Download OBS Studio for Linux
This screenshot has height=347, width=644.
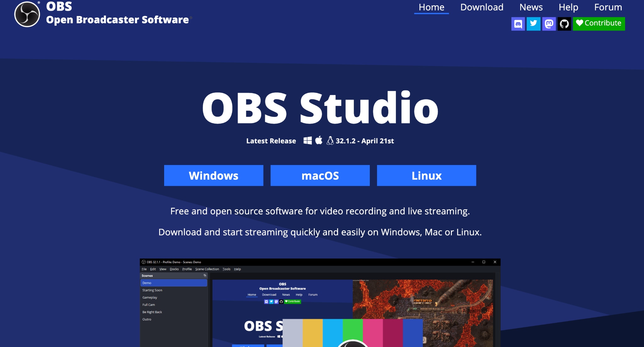tap(426, 175)
